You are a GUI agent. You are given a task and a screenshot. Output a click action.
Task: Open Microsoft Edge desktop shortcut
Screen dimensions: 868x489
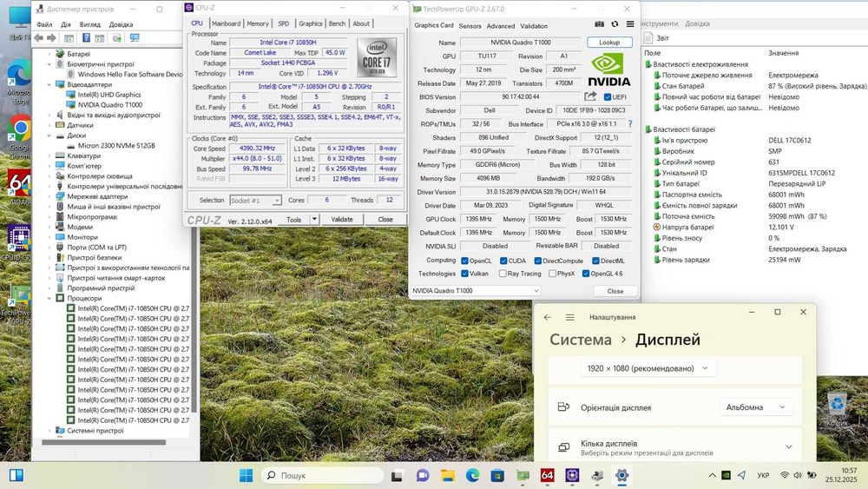tap(19, 81)
